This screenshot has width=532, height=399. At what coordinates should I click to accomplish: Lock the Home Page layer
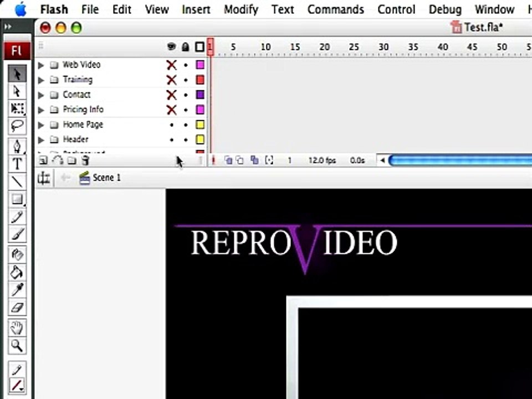click(186, 125)
